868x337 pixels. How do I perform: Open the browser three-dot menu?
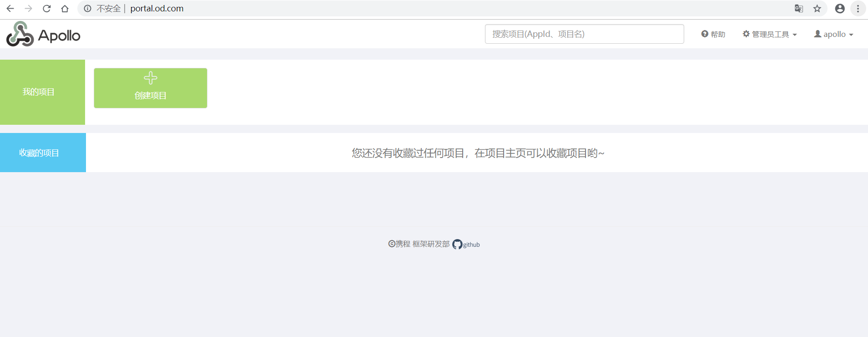pyautogui.click(x=858, y=9)
